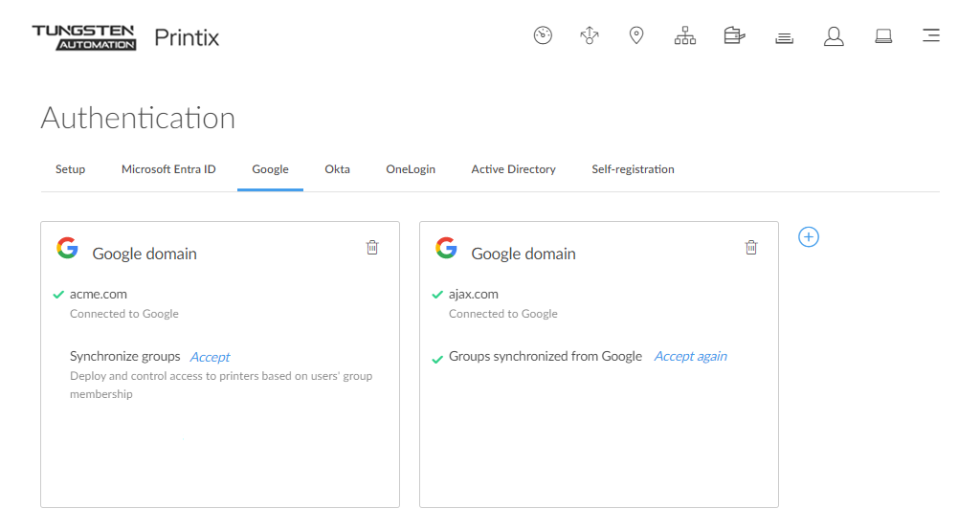The image size is (980, 531).
Task: Open the Dashboard gauge icon
Action: (543, 36)
